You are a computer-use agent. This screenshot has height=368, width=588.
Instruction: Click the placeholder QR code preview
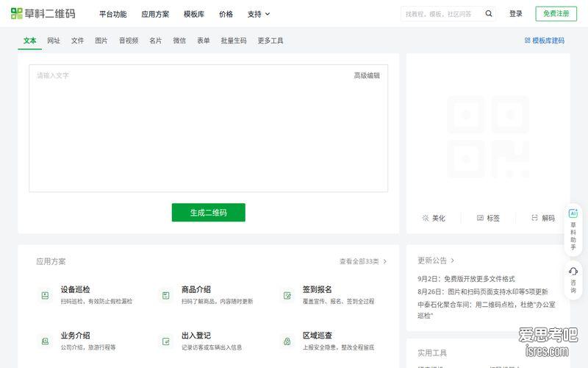(x=488, y=137)
